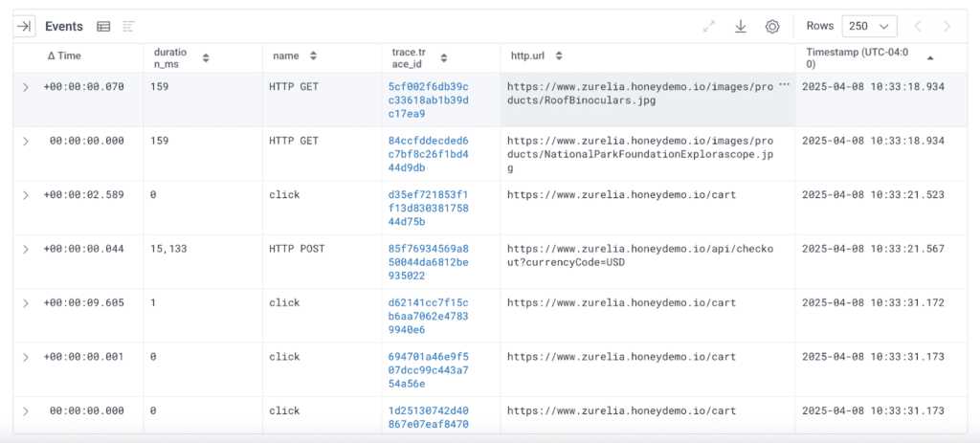The image size is (980, 443).
Task: Go to the previous page arrow
Action: pyautogui.click(x=916, y=27)
